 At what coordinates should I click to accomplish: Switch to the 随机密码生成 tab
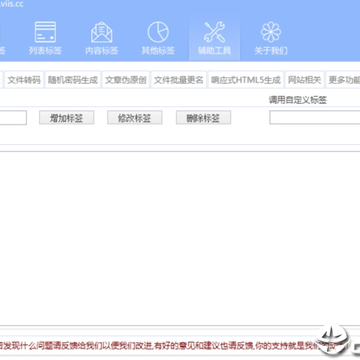pos(73,80)
